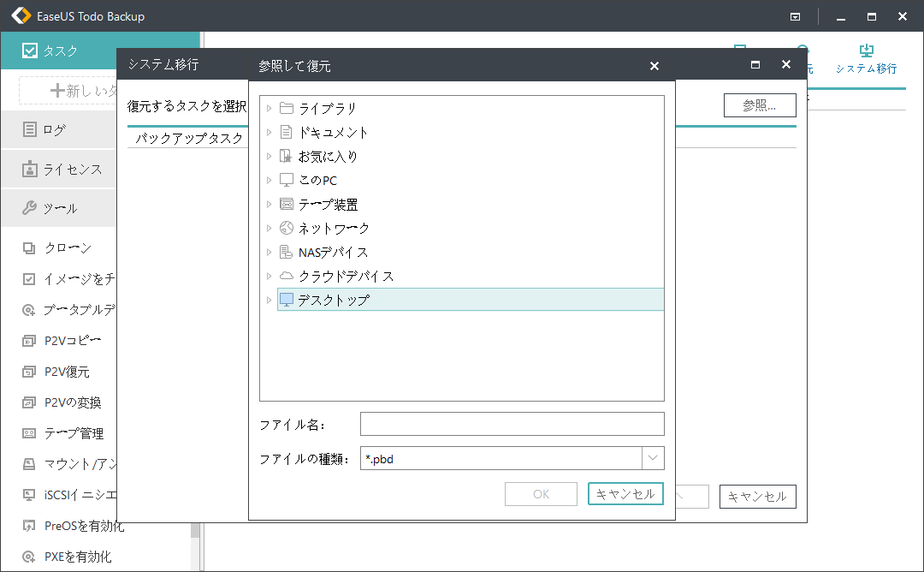Click the お気に入り star icon in the tree
The width and height of the screenshot is (924, 572).
[x=287, y=156]
